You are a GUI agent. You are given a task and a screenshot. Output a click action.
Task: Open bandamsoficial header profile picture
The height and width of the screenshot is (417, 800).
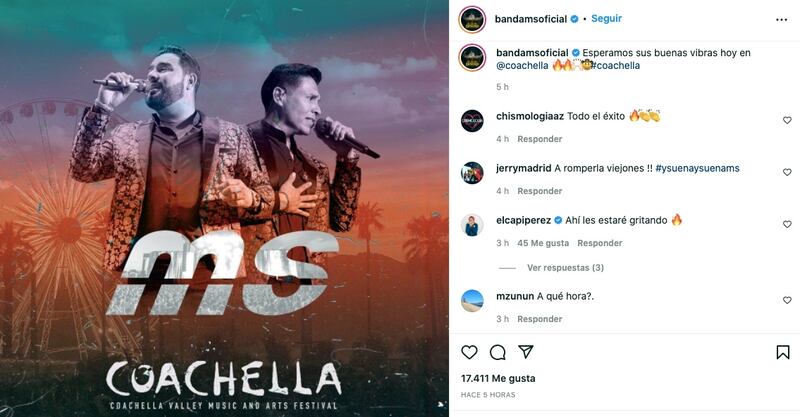click(472, 20)
